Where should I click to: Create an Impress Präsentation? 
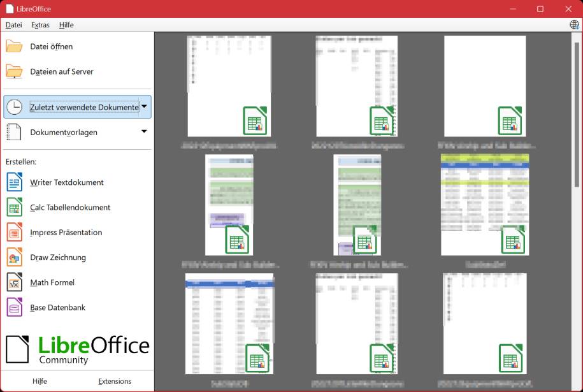[x=66, y=233]
